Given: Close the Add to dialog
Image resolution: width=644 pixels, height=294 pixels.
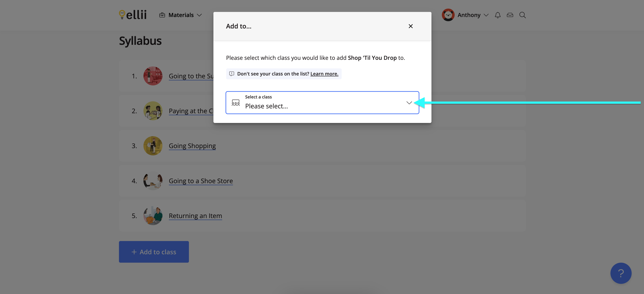Looking at the screenshot, I should click(411, 26).
